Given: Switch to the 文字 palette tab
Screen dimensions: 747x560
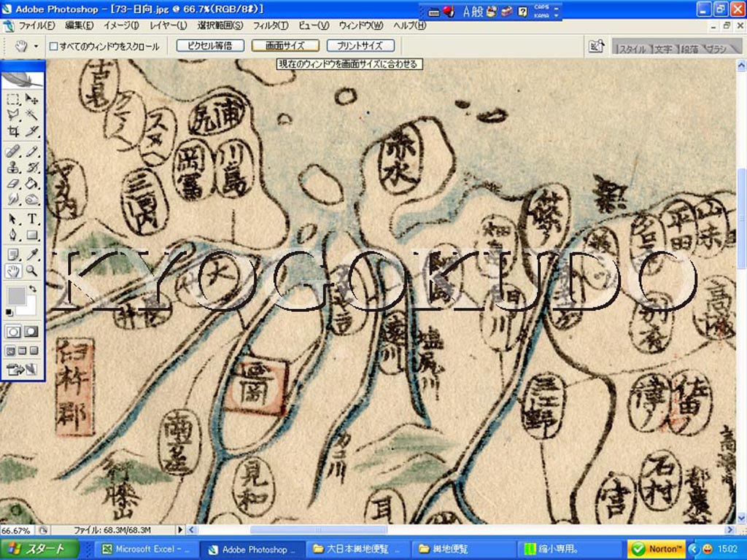Looking at the screenshot, I should pyautogui.click(x=663, y=49).
